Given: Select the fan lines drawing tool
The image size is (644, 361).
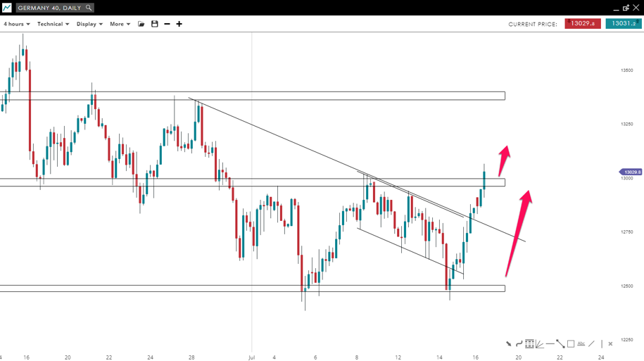Looking at the screenshot, I should (x=539, y=344).
